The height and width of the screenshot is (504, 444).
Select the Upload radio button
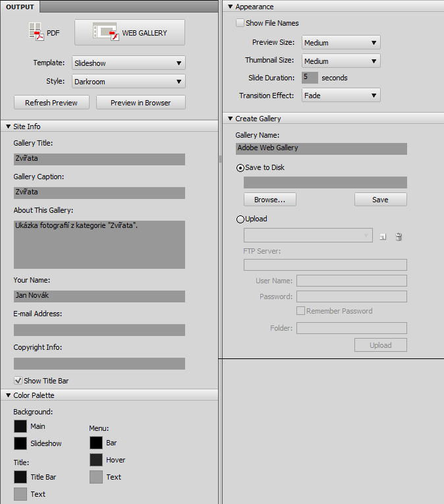(240, 219)
